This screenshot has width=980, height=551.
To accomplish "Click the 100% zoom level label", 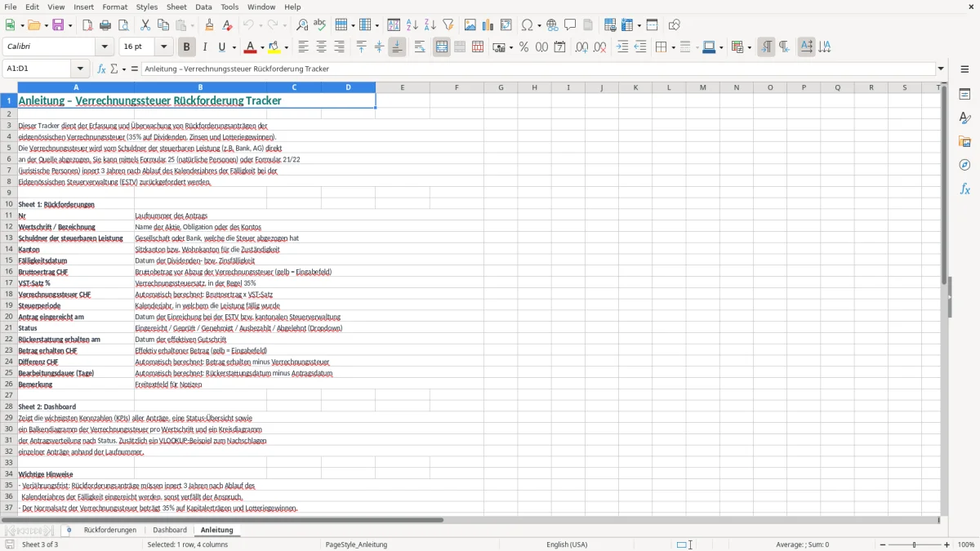I will click(966, 544).
